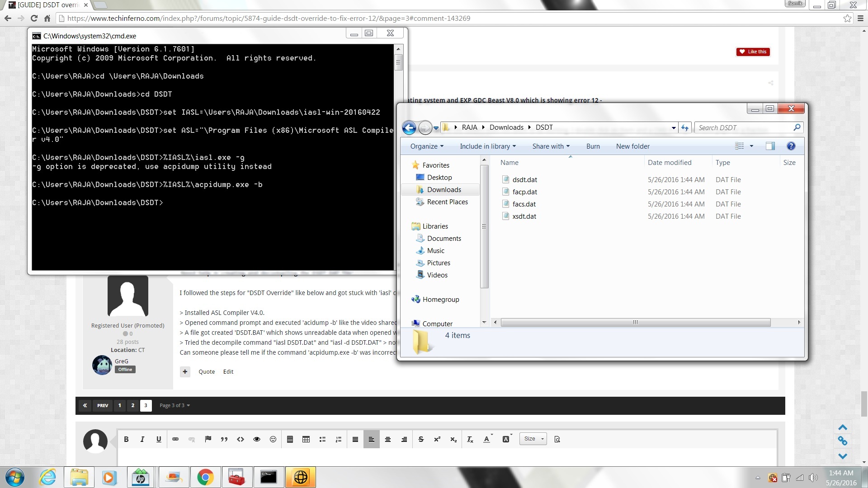The width and height of the screenshot is (868, 488).
Task: Insert a link using the link icon
Action: coord(175,439)
